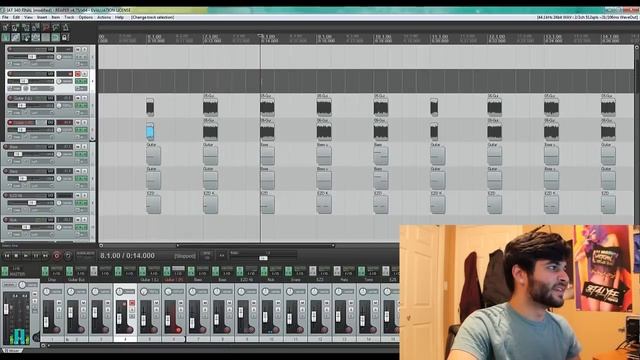This screenshot has height=360, width=640.
Task: Click the playback Rate slider
Action: (263, 258)
